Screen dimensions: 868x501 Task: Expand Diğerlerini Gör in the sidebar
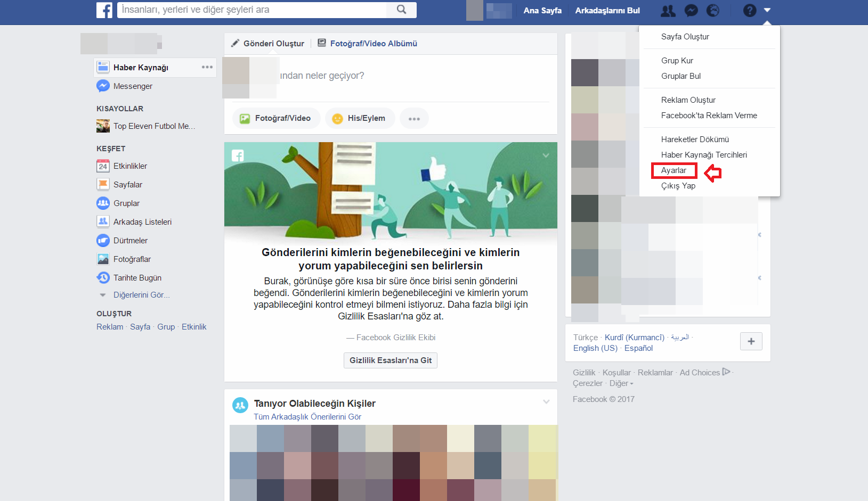[x=141, y=295]
